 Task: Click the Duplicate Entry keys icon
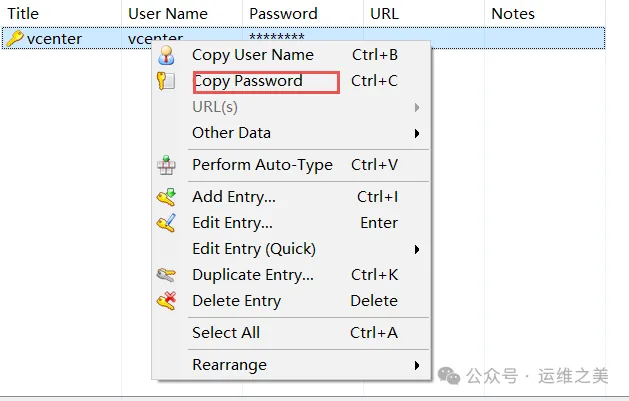coord(167,275)
